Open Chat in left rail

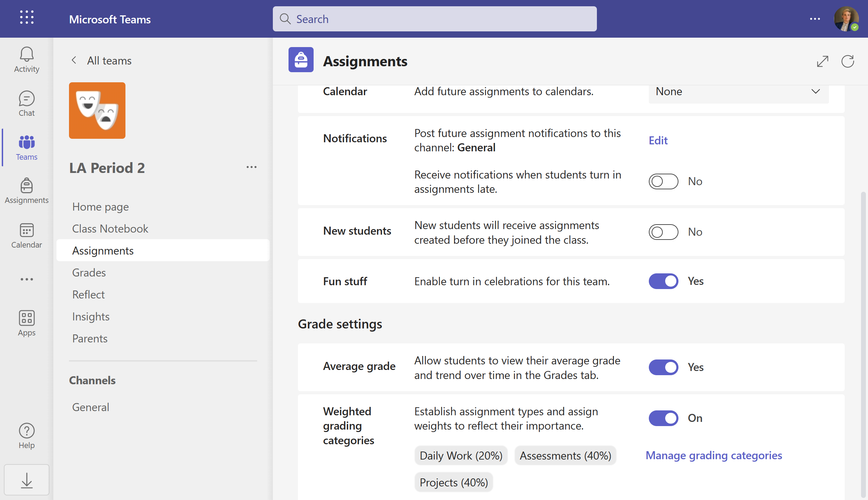click(x=26, y=104)
